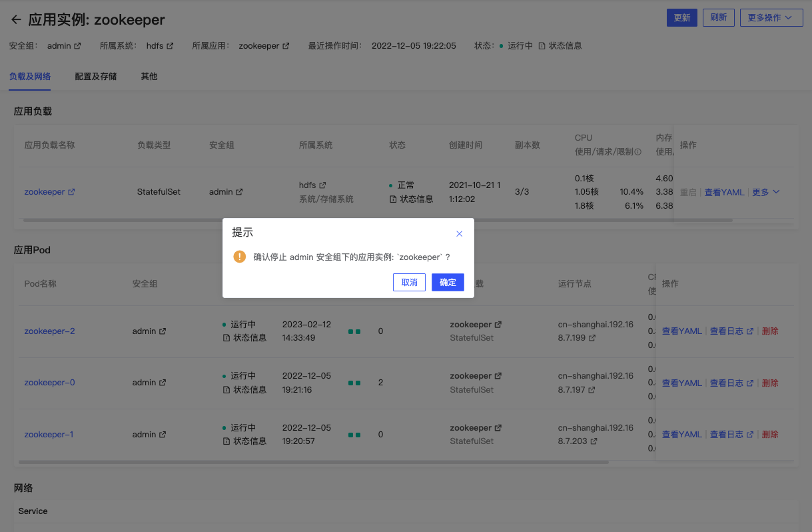Screen dimensions: 812x532
Task: Click external link icon beside zookeeper workload name
Action: pyautogui.click(x=71, y=192)
